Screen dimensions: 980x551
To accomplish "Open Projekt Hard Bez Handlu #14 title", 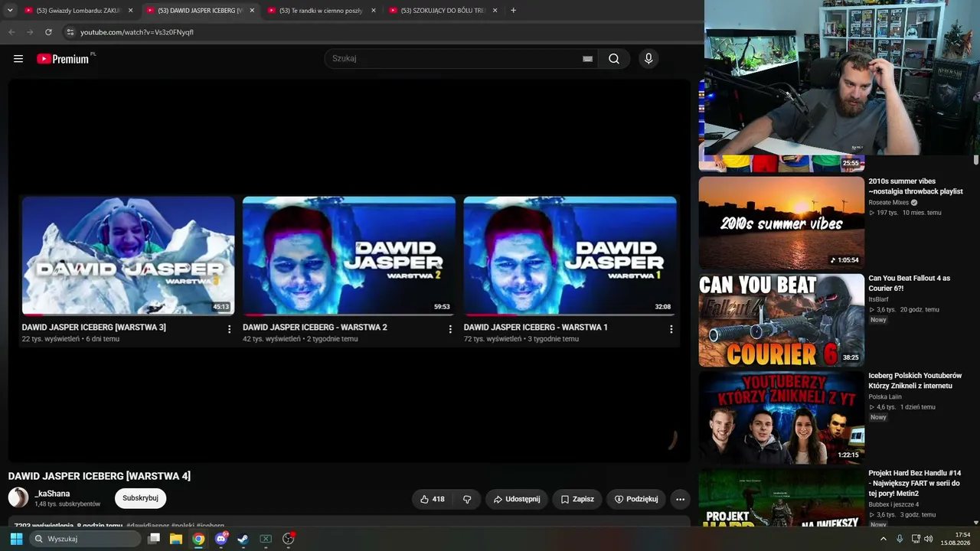I will tap(915, 483).
